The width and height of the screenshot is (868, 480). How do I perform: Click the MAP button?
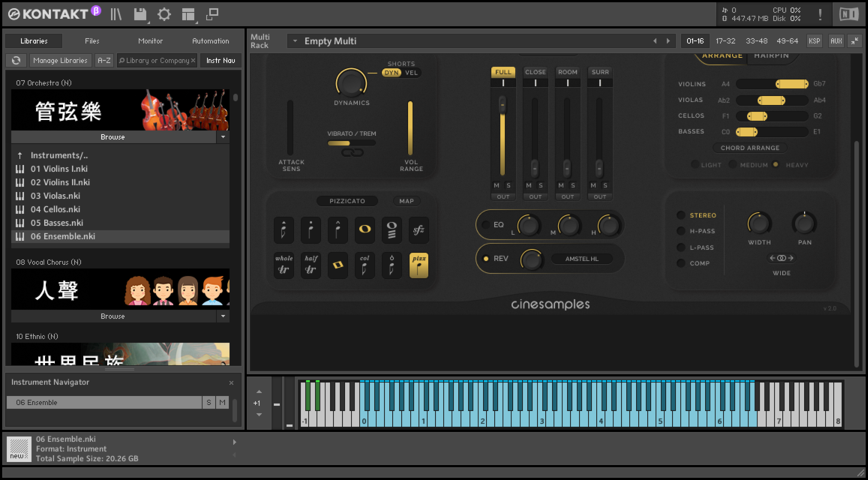click(x=406, y=201)
